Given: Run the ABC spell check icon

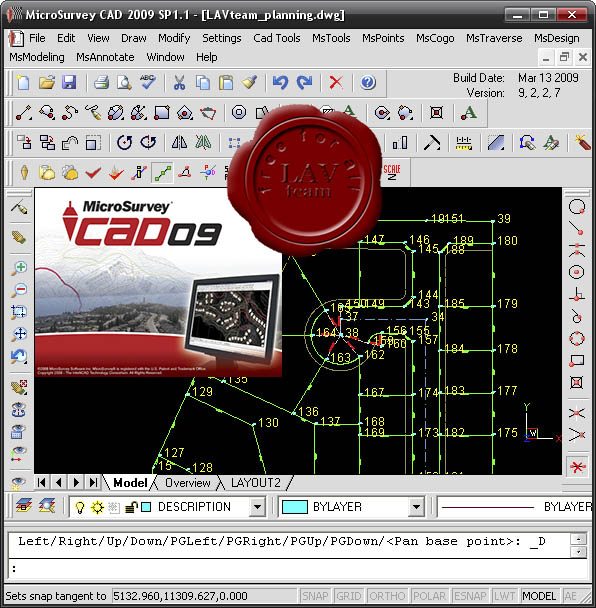Looking at the screenshot, I should 148,82.
